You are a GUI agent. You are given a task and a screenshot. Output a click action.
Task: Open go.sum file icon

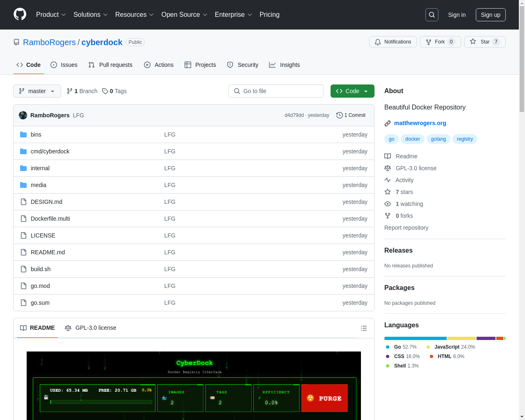click(x=23, y=303)
